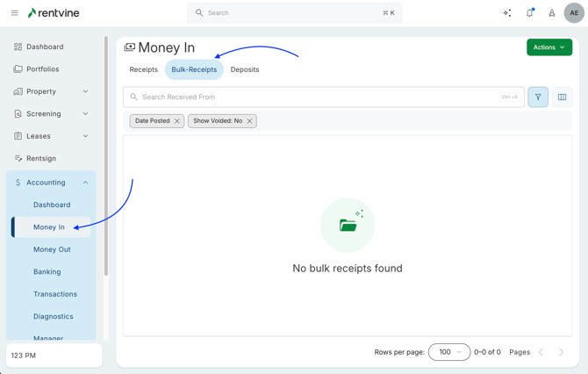The image size is (588, 374).
Task: Remove the Show Voided: No filter
Action: pyautogui.click(x=249, y=121)
